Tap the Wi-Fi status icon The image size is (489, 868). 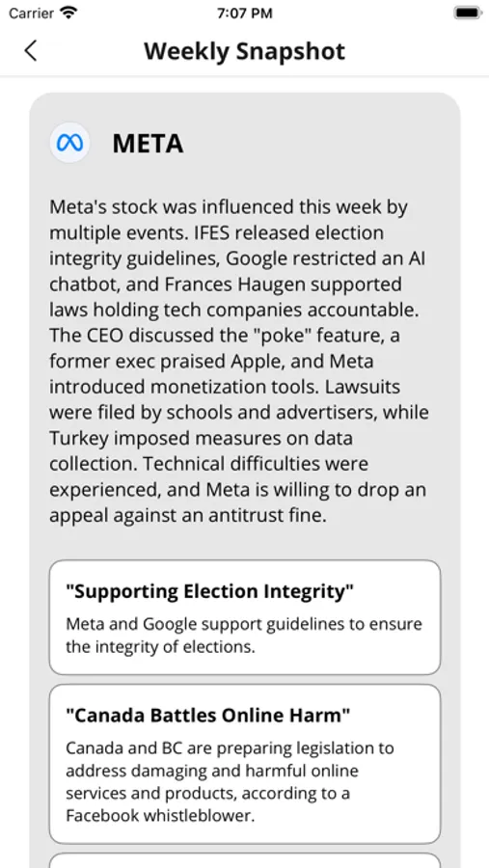point(68,13)
